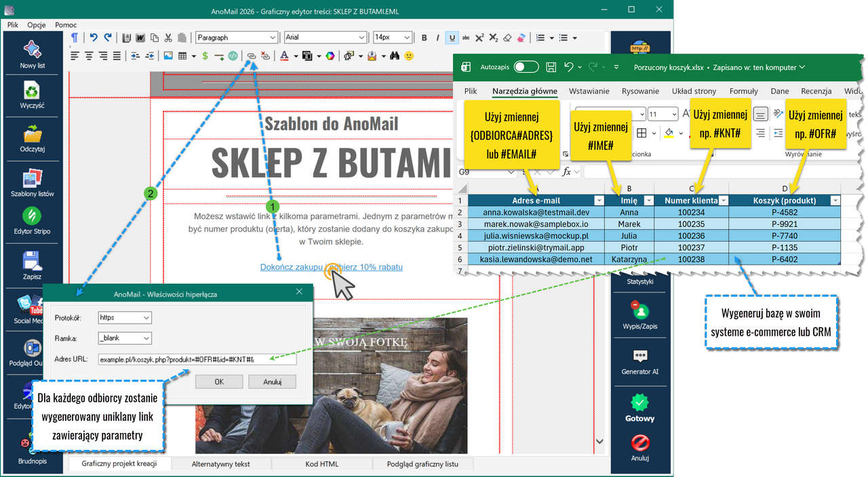Open the Opcje menu in AnoMail
Image resolution: width=868 pixels, height=477 pixels.
pyautogui.click(x=37, y=24)
